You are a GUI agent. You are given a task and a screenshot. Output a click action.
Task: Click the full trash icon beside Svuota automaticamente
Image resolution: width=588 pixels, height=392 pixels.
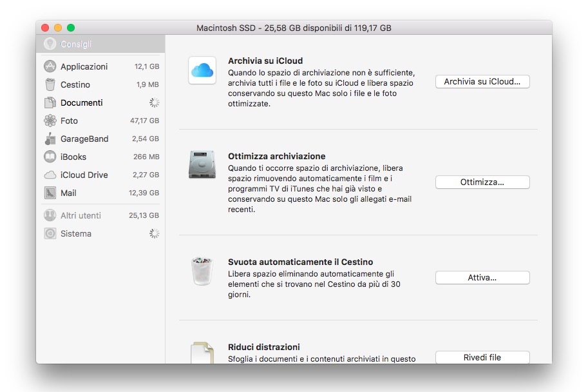point(202,271)
